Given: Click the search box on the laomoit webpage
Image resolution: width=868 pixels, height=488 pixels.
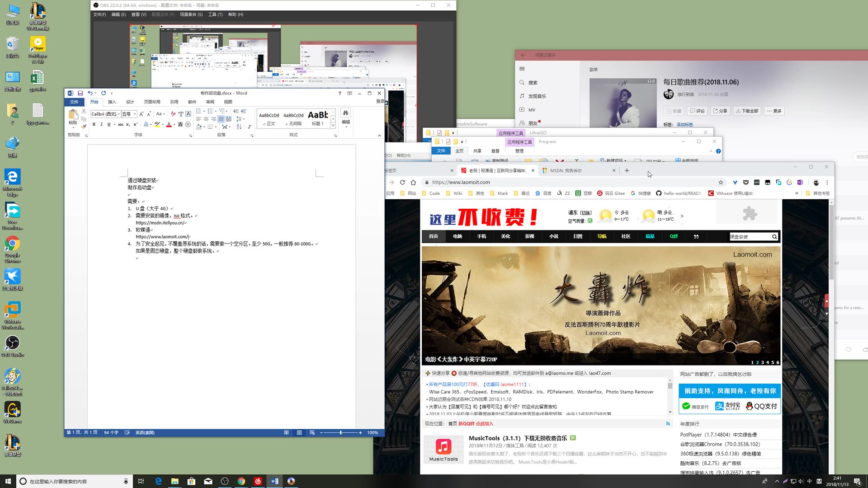Looking at the screenshot, I should [752, 236].
